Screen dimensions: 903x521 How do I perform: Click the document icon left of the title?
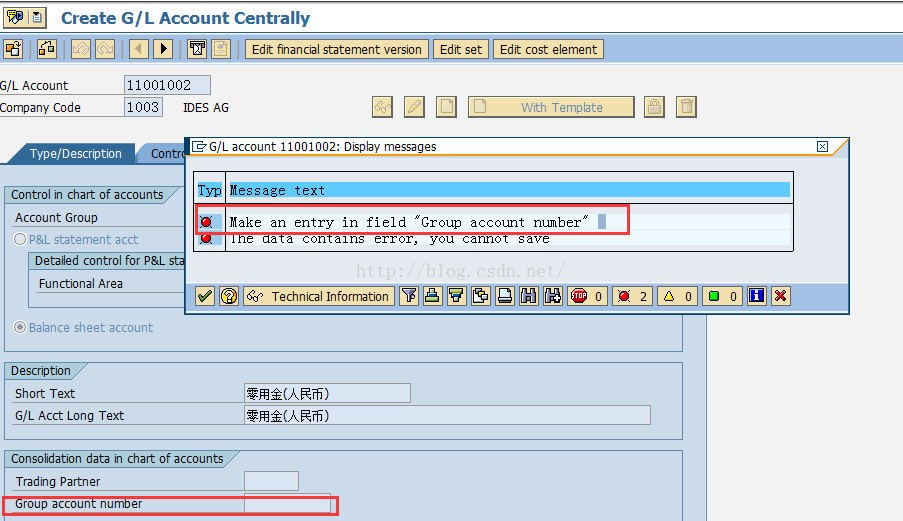coord(37,17)
